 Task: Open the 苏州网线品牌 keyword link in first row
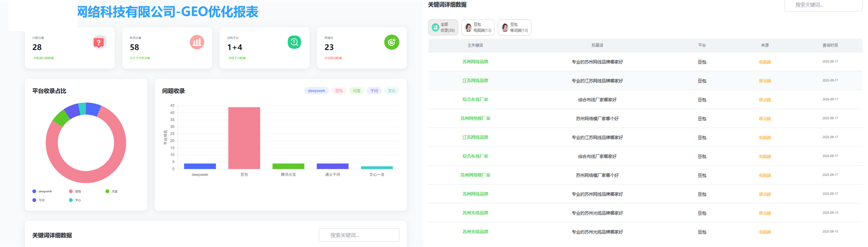coord(475,62)
